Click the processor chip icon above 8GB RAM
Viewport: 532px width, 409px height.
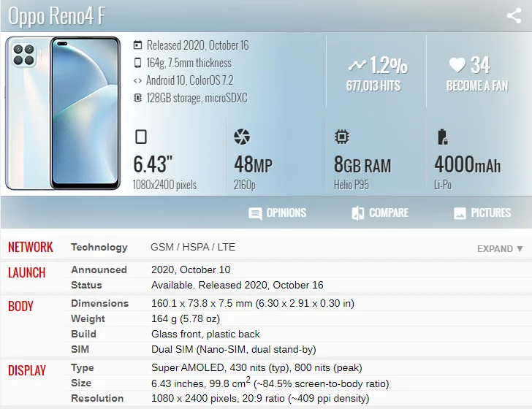[342, 137]
